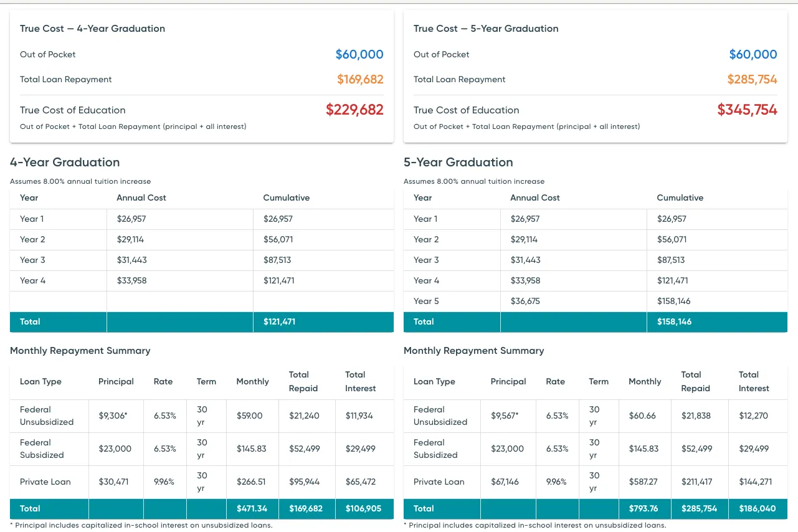Image resolution: width=798 pixels, height=532 pixels.
Task: Click the 9.96% rate in the 4-Year repayment table
Action: click(x=164, y=482)
